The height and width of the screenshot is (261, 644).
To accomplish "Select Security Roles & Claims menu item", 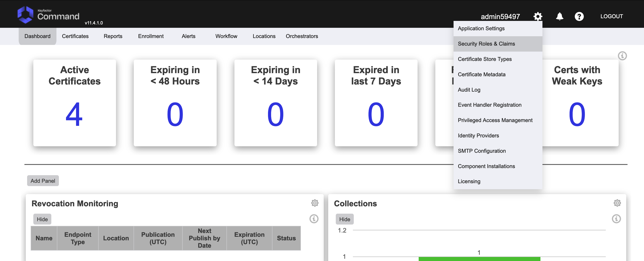I will 486,44.
